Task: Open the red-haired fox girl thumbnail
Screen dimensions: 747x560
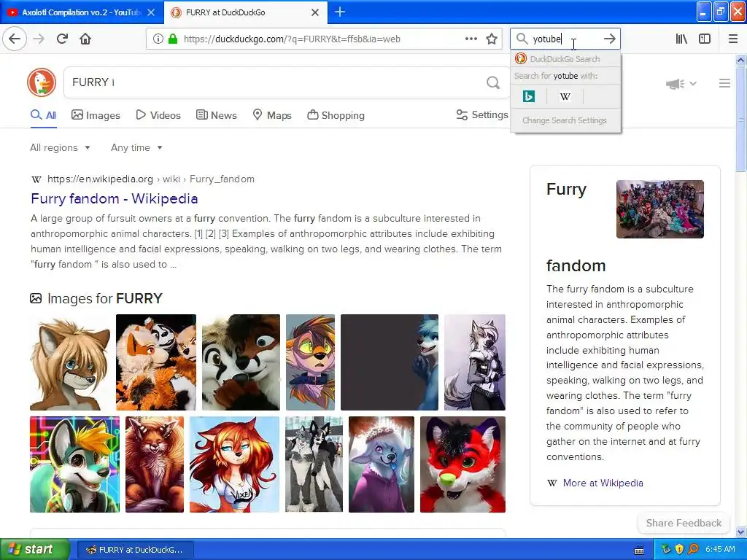Action: (x=234, y=464)
